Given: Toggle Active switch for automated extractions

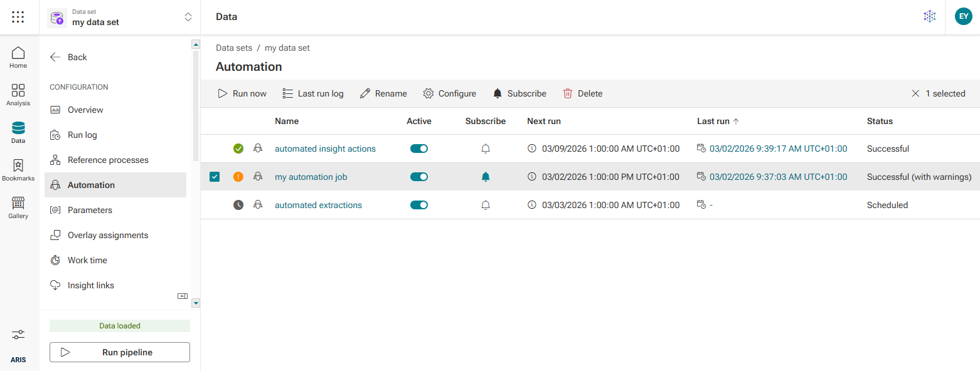Looking at the screenshot, I should 419,205.
